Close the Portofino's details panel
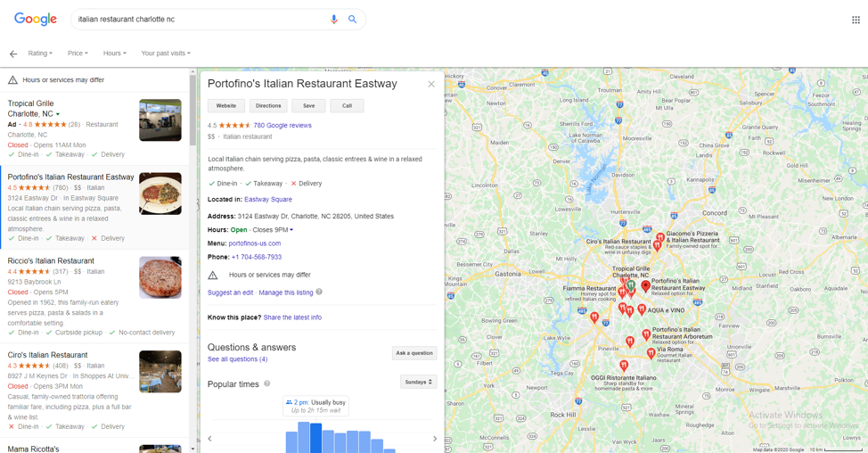Image resolution: width=868 pixels, height=453 pixels. coord(431,84)
